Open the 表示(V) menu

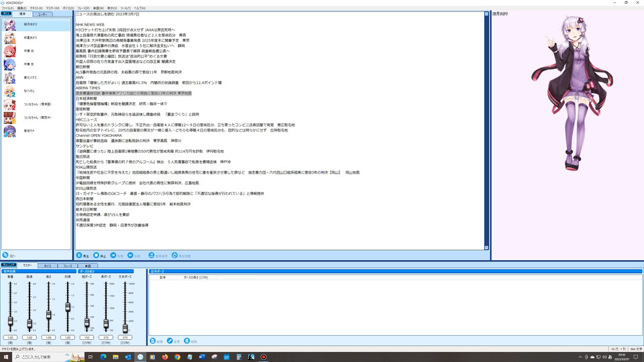tap(112, 8)
